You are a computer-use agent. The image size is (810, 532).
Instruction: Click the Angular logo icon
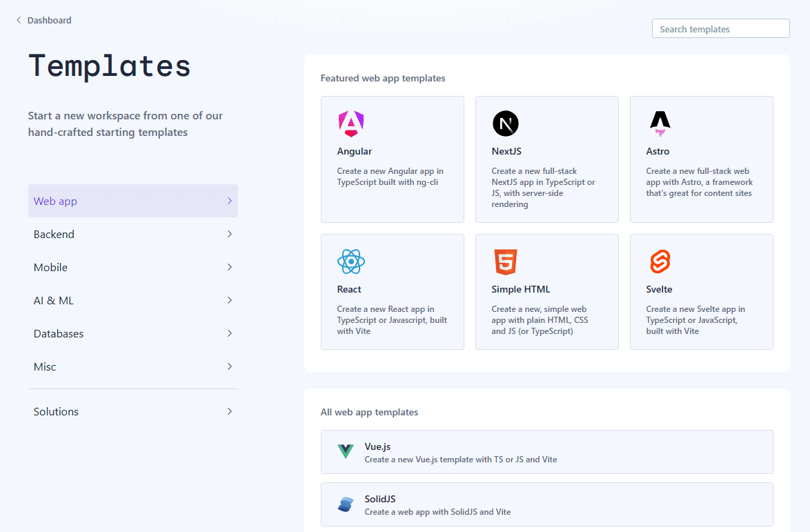tap(351, 124)
